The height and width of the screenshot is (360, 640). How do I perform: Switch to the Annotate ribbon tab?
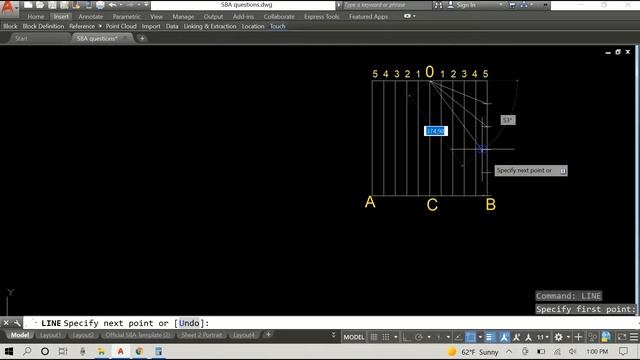click(91, 17)
